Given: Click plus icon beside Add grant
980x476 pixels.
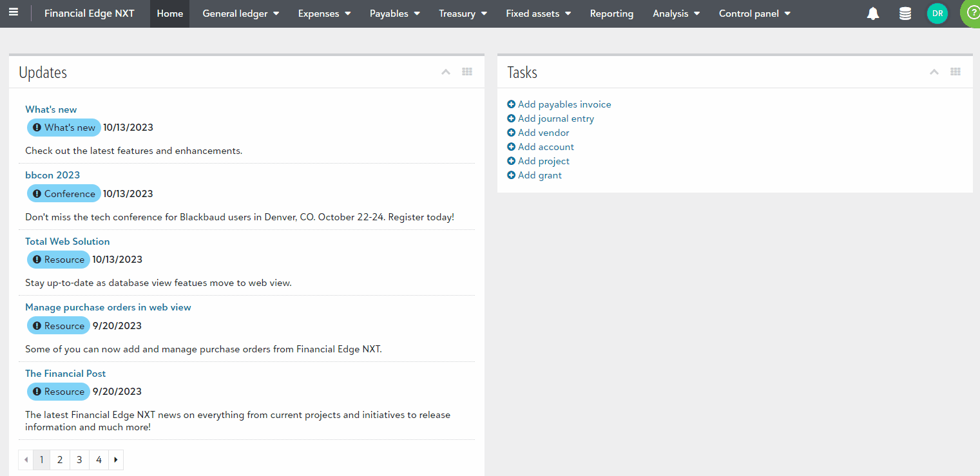Looking at the screenshot, I should point(511,175).
